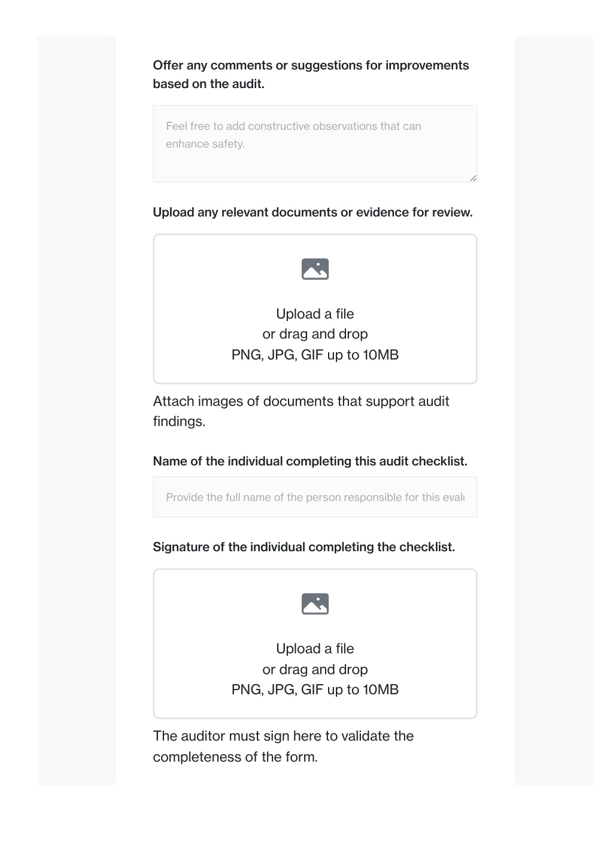Click the "The auditor must sign here" help text
This screenshot has width=613, height=868.
pyautogui.click(x=283, y=746)
